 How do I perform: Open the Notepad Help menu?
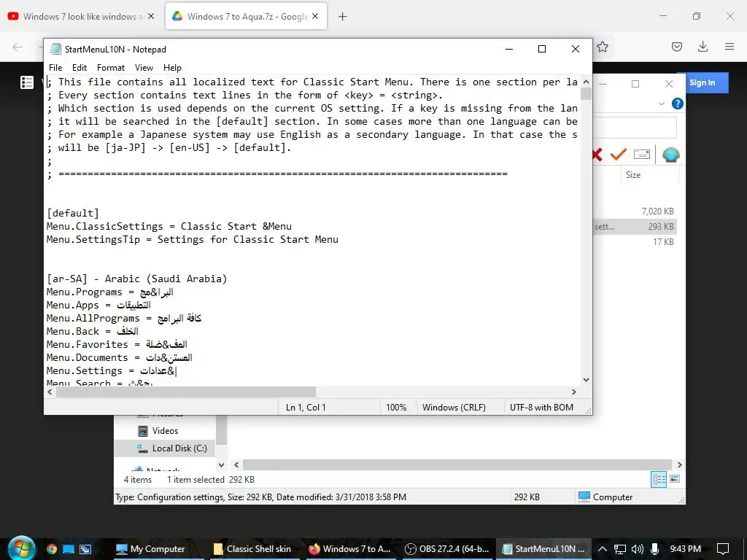pyautogui.click(x=172, y=68)
